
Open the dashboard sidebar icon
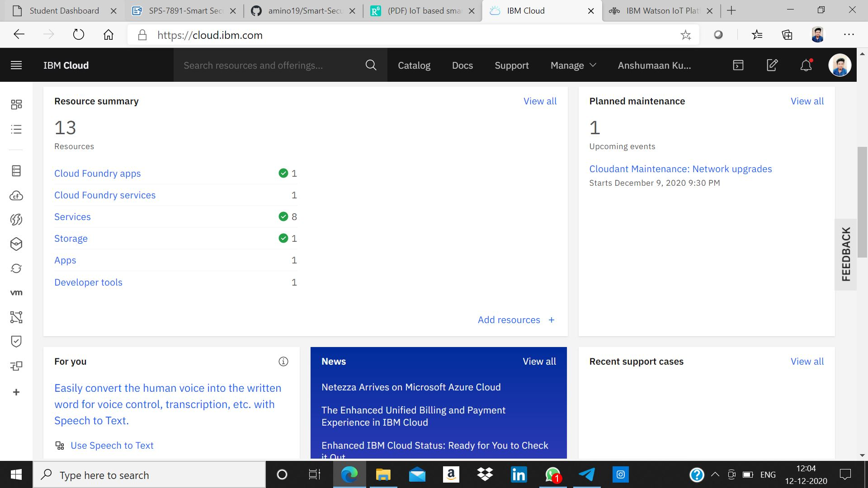click(x=16, y=104)
